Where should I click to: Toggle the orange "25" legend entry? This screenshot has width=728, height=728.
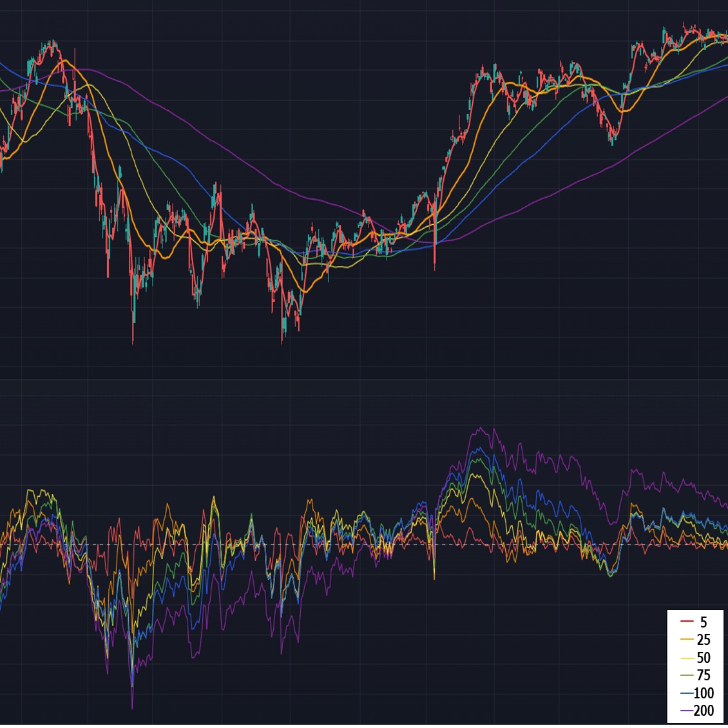coord(695,639)
